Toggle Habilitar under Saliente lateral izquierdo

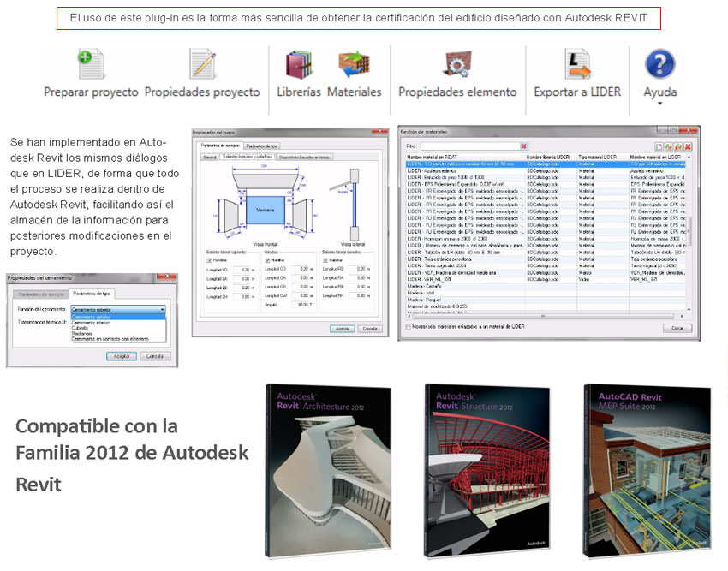(x=209, y=260)
